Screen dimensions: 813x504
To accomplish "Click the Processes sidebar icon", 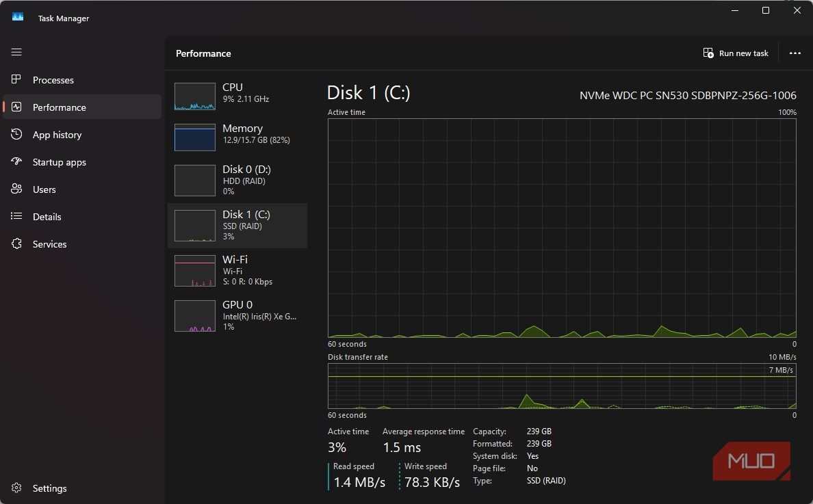I will tap(16, 79).
